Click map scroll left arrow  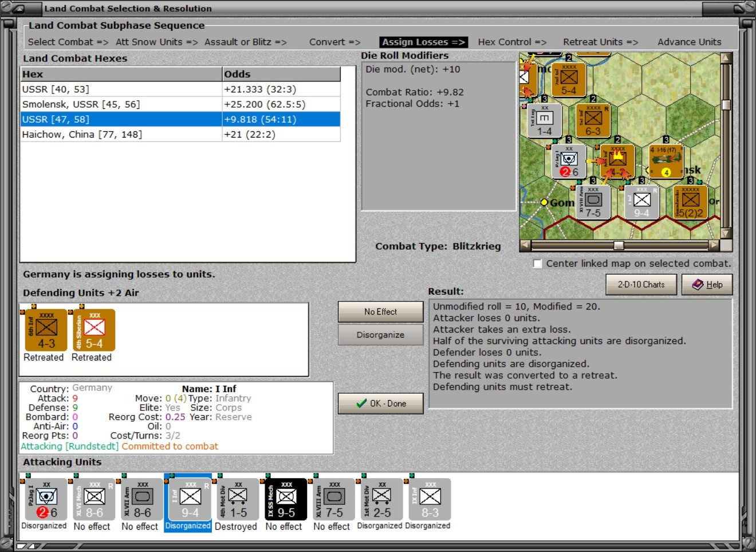pyautogui.click(x=525, y=245)
